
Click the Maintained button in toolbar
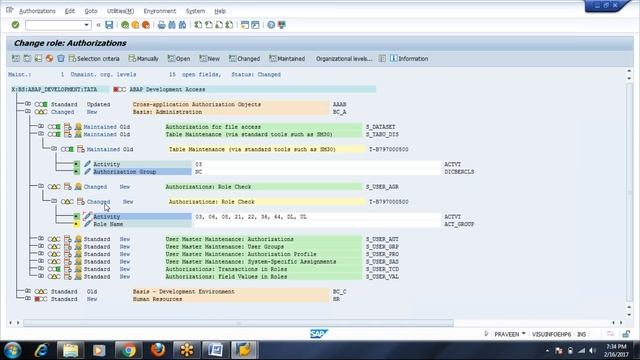[x=287, y=59]
